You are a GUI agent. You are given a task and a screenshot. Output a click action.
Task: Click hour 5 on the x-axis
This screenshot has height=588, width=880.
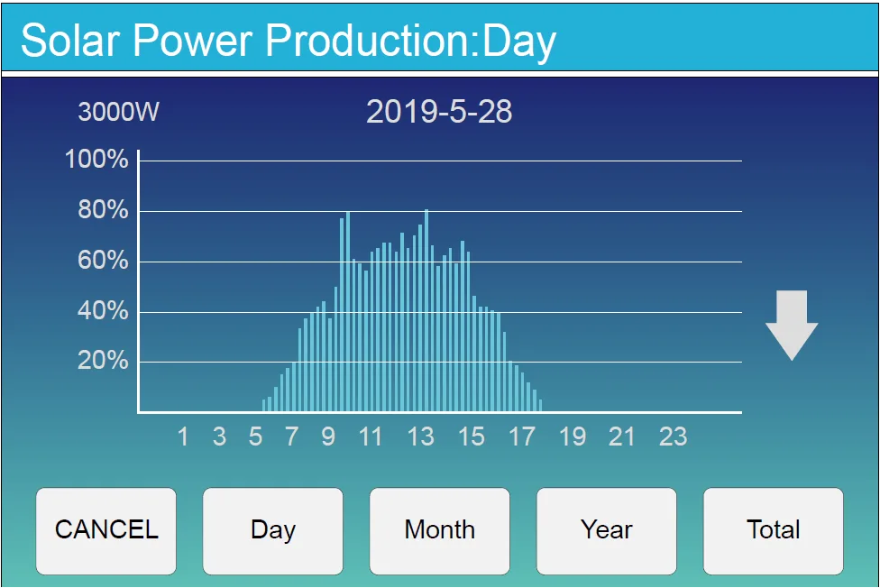256,437
